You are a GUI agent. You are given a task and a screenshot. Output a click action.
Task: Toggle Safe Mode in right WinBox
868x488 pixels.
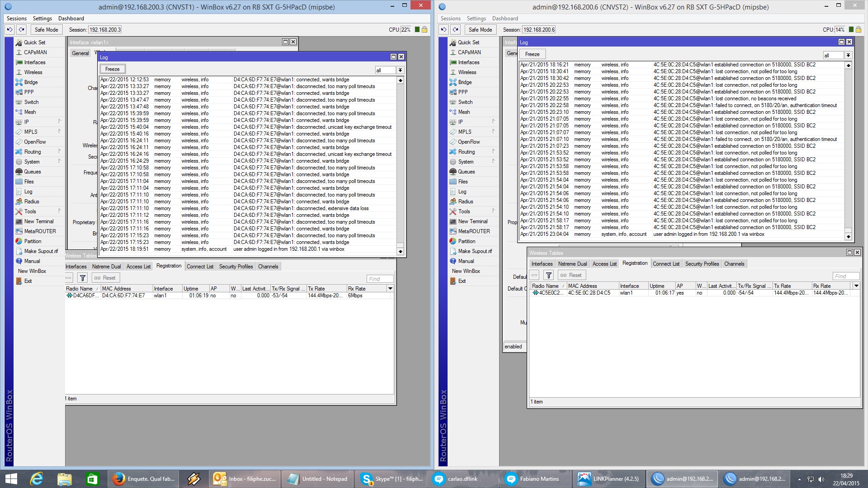pyautogui.click(x=480, y=30)
